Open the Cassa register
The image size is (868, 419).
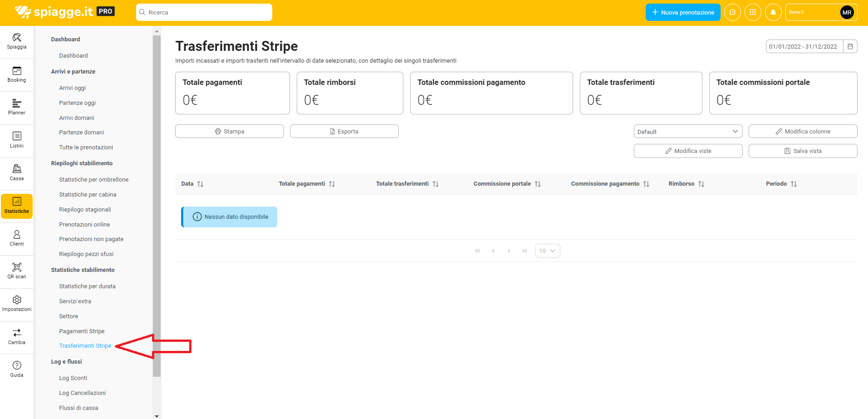click(x=17, y=173)
